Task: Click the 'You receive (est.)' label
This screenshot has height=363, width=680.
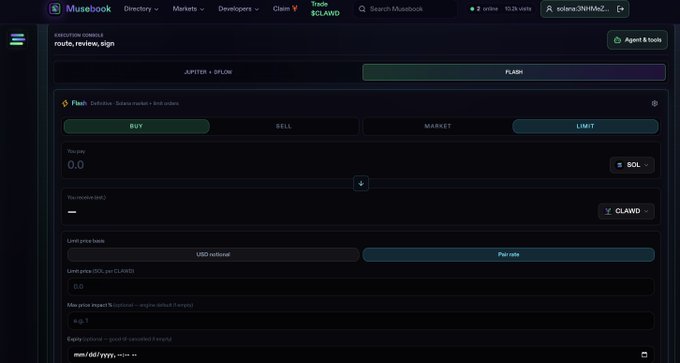Action: click(86, 197)
